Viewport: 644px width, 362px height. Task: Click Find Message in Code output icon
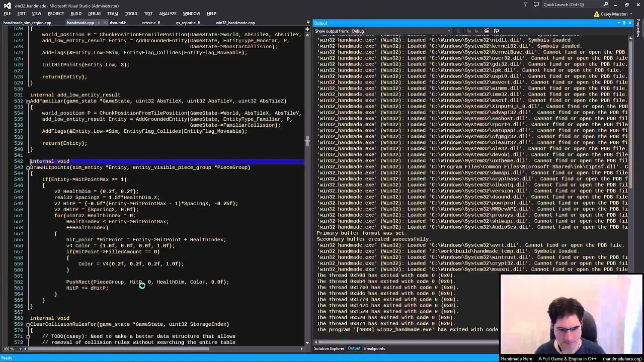458,31
